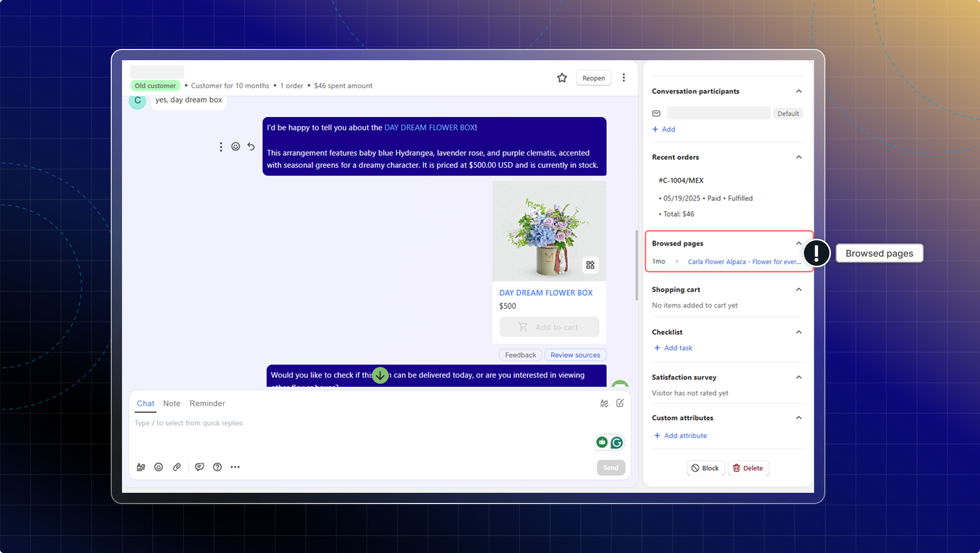Open quick replies icon in composer

coord(200,467)
